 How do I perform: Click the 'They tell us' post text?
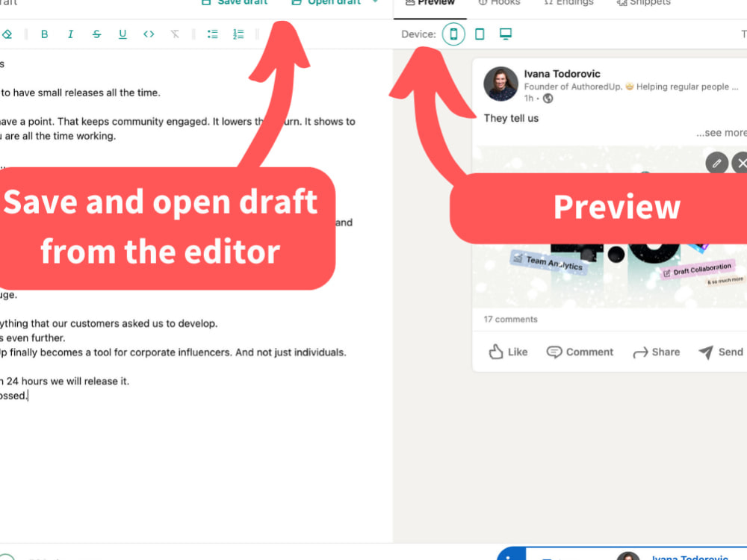tap(511, 118)
